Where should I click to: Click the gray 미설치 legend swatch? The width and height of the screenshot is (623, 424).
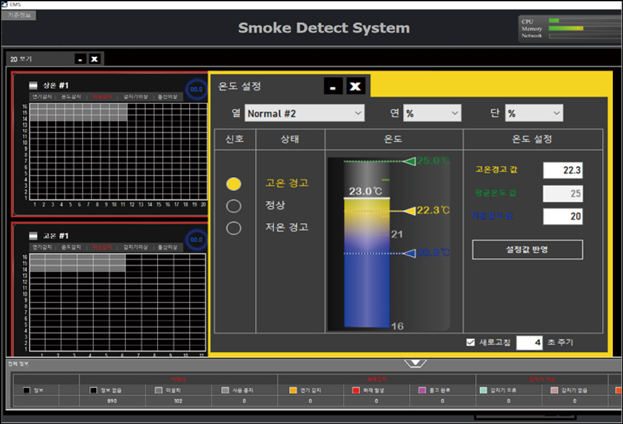159,390
